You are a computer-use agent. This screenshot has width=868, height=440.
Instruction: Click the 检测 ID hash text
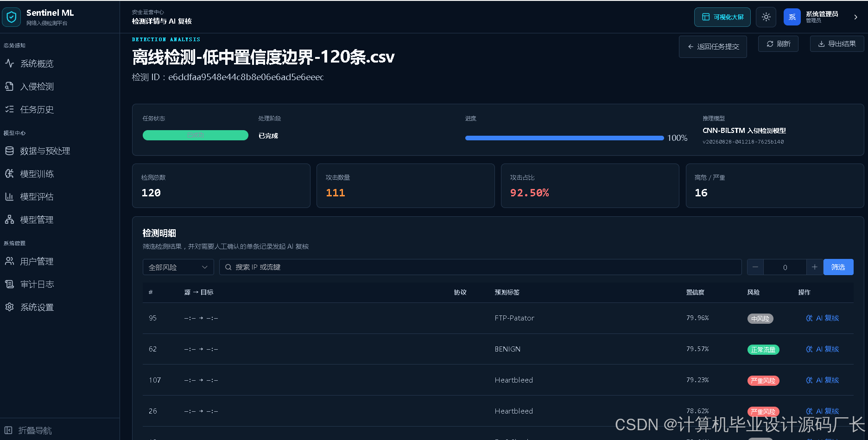click(246, 77)
